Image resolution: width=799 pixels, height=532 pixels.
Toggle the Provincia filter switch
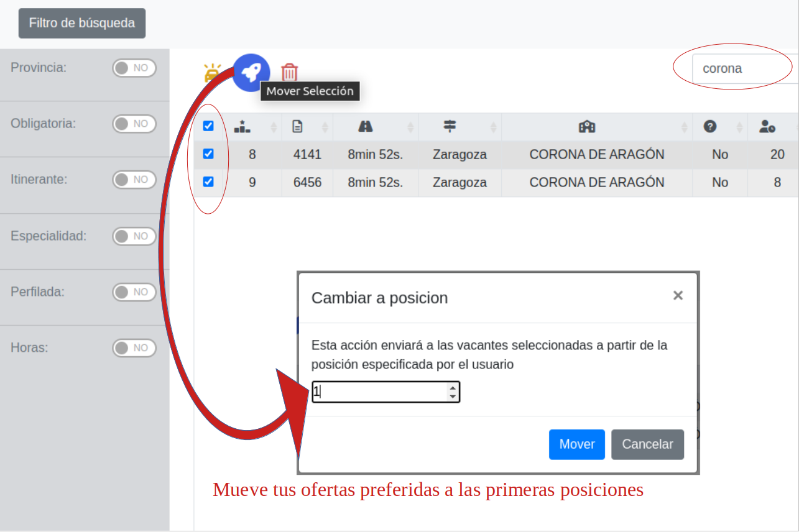134,68
